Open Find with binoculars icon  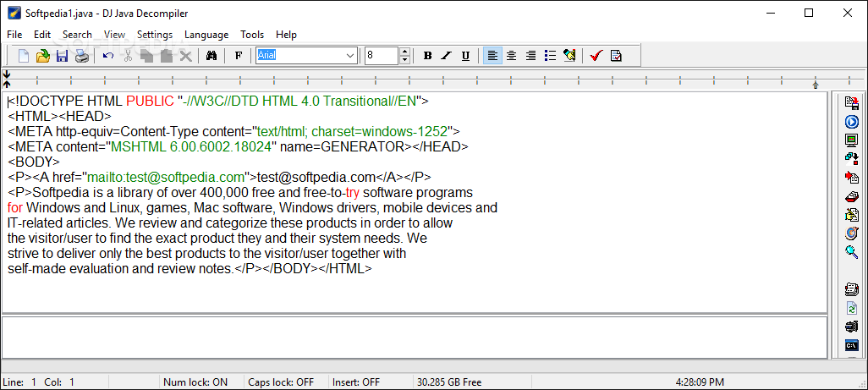point(212,56)
